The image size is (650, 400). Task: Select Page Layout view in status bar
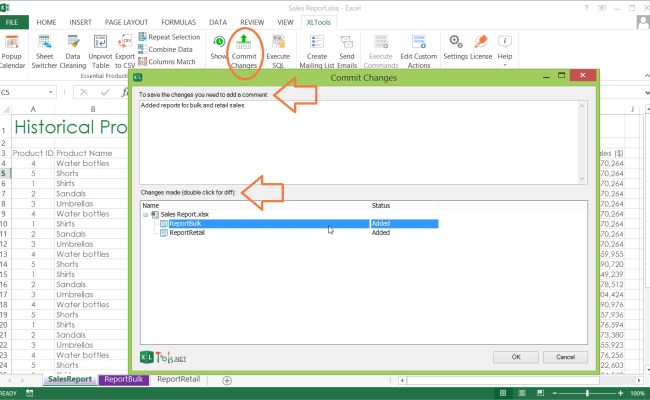(x=522, y=393)
